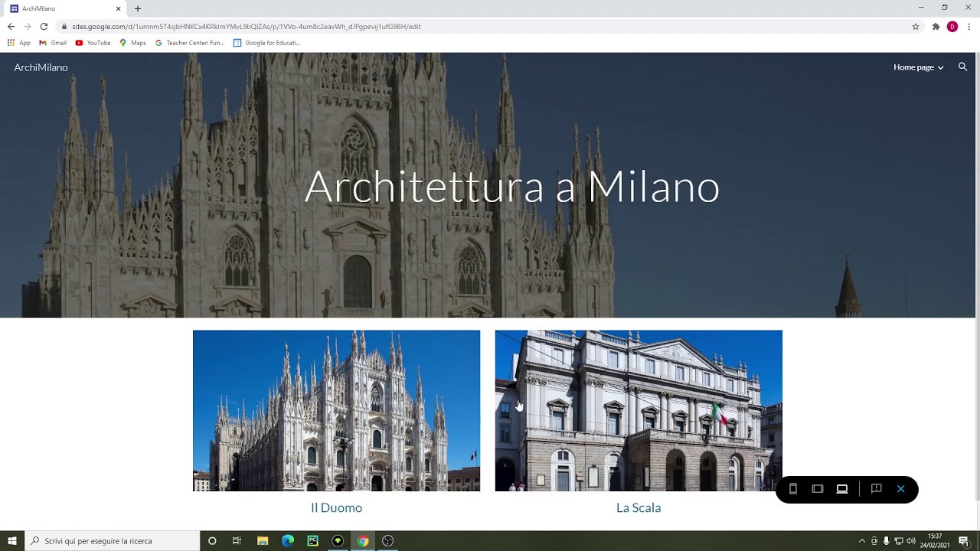Exit preview with the blue X
The image size is (980, 551).
point(900,489)
